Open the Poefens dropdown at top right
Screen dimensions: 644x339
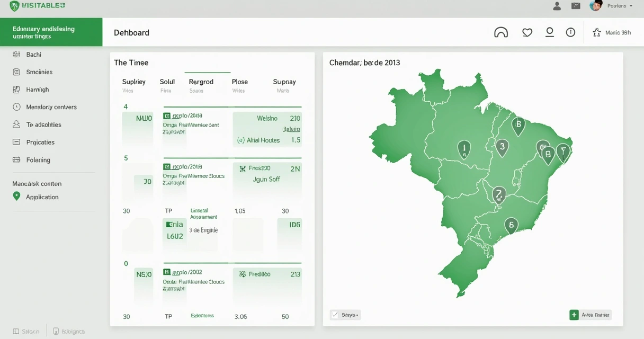619,6
